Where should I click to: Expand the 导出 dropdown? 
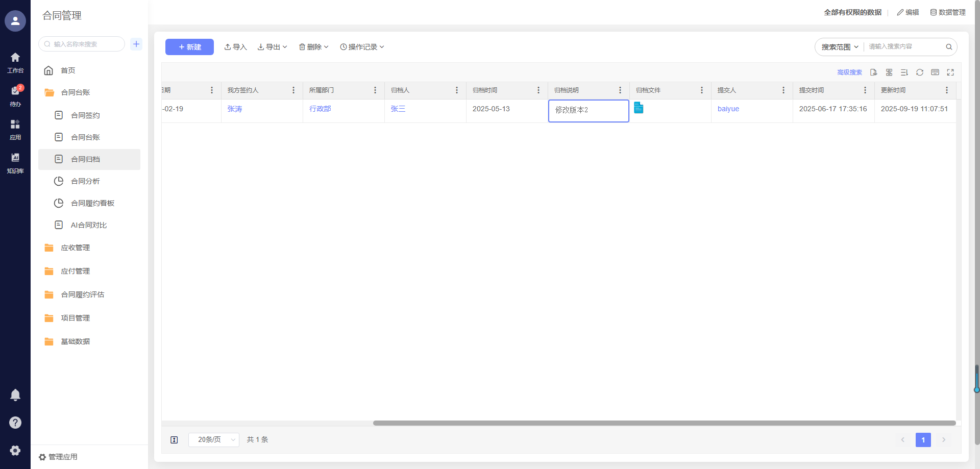click(273, 47)
